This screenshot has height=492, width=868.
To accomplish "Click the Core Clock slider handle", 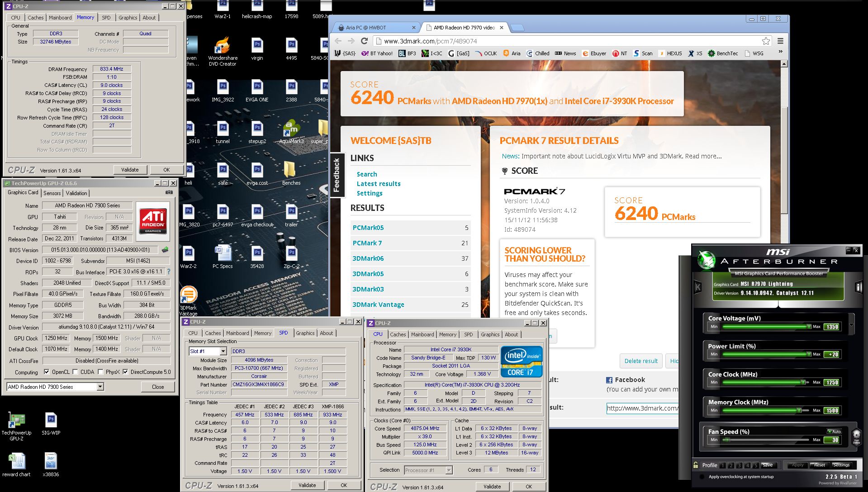I will [803, 382].
